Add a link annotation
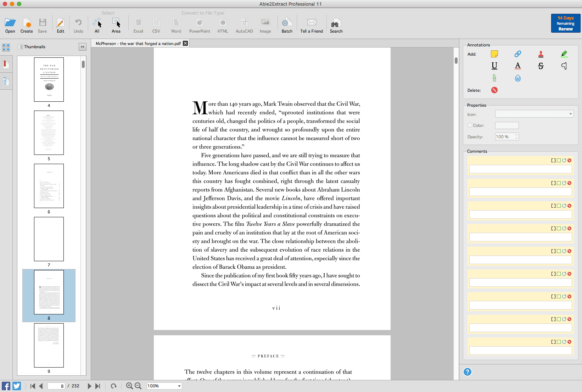 518,54
